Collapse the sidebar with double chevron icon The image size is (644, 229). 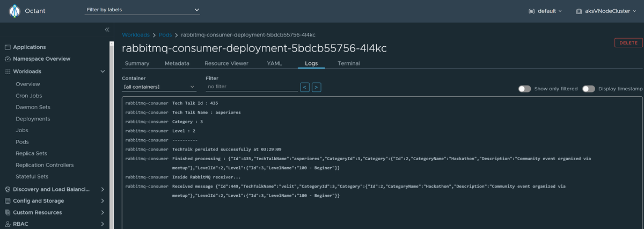(x=107, y=30)
